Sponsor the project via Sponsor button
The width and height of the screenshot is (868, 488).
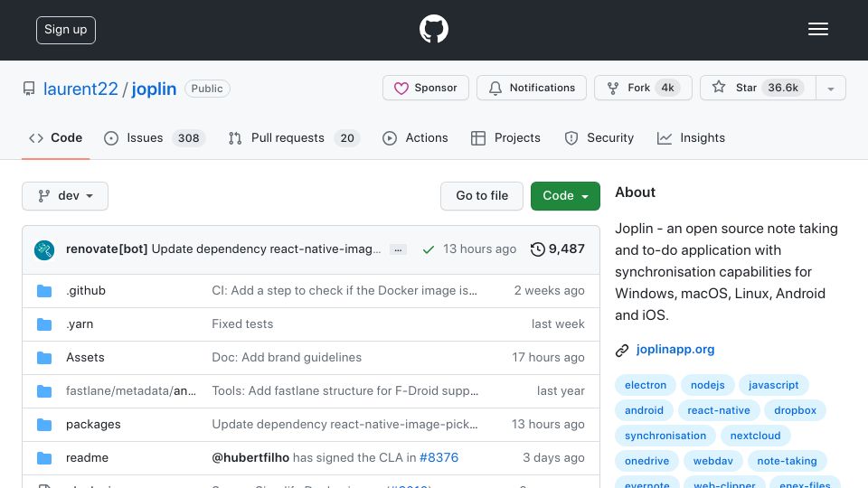(426, 88)
